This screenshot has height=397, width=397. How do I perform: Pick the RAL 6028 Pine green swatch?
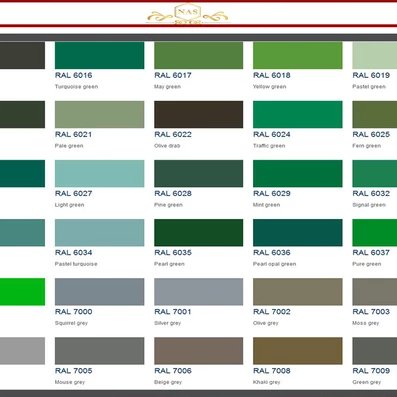pyautogui.click(x=199, y=173)
